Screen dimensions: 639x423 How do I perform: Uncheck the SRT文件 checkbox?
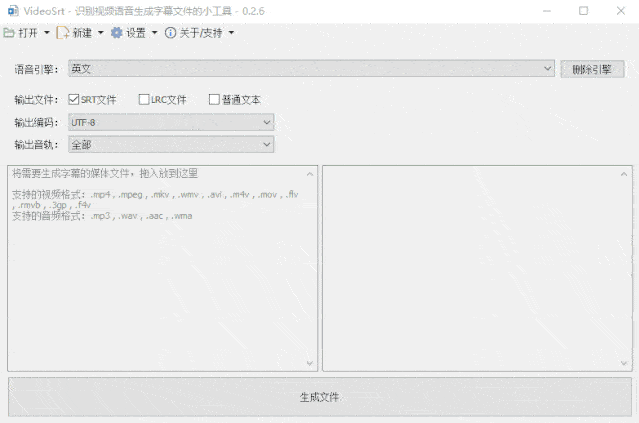pyautogui.click(x=74, y=99)
